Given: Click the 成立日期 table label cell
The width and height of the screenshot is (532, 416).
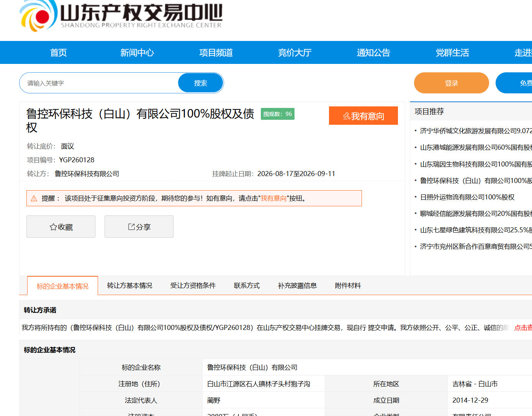Looking at the screenshot, I should pyautogui.click(x=386, y=400).
